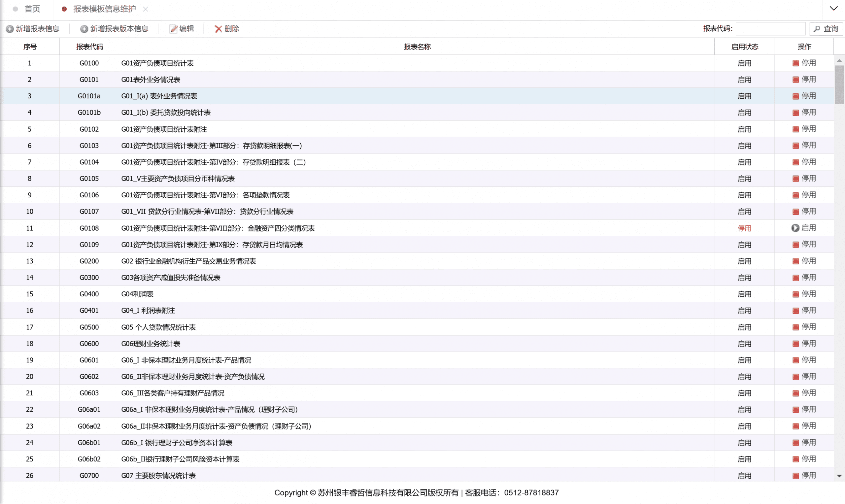This screenshot has height=504, width=845.
Task: Click play icon in G0108 row
Action: click(795, 228)
